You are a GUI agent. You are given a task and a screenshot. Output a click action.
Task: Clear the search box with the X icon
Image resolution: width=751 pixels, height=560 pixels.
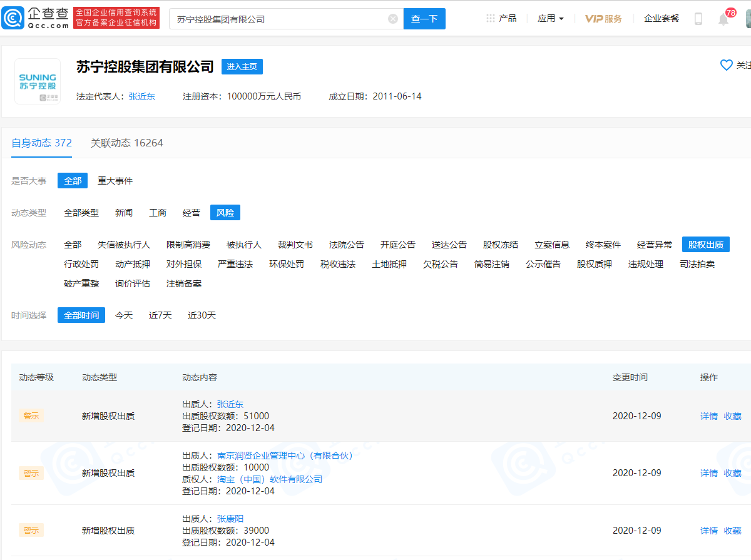pyautogui.click(x=393, y=19)
